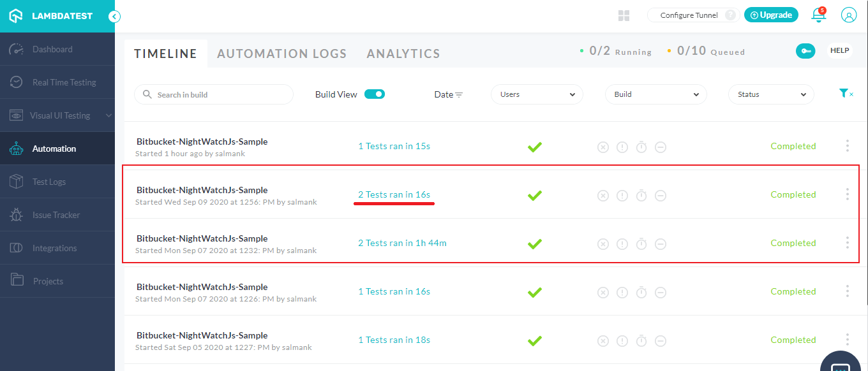
Task: Click the apps grid icon in header
Action: click(624, 15)
